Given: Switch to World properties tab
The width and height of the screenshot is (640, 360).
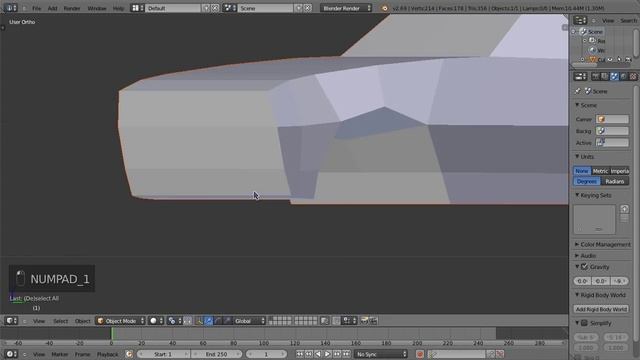Looking at the screenshot, I should click(623, 76).
